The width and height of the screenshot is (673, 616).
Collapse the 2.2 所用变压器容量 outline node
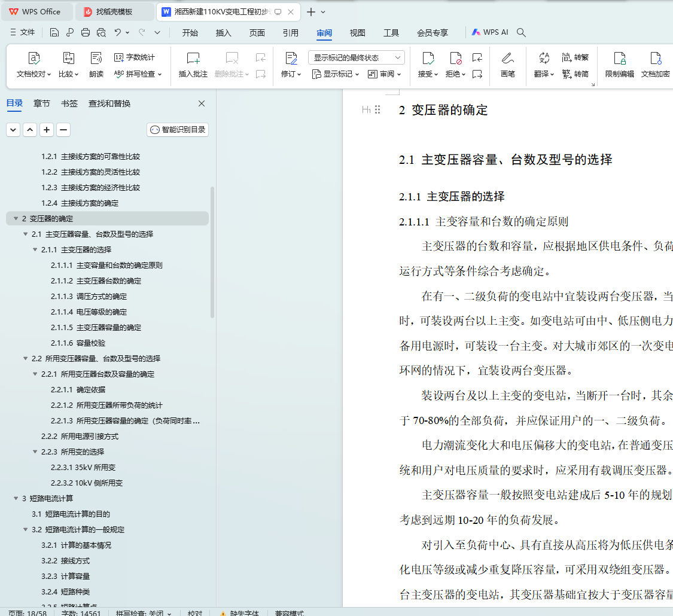[25, 359]
